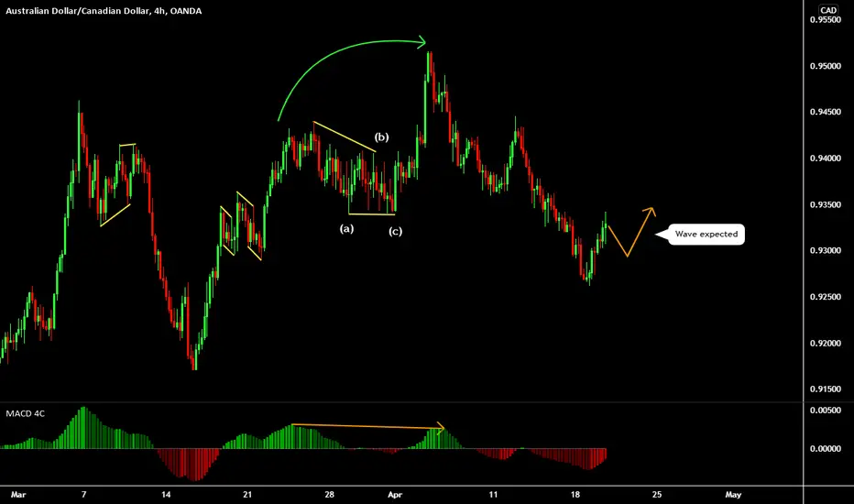Select the (a) wave label
The image size is (854, 504).
[x=347, y=228]
